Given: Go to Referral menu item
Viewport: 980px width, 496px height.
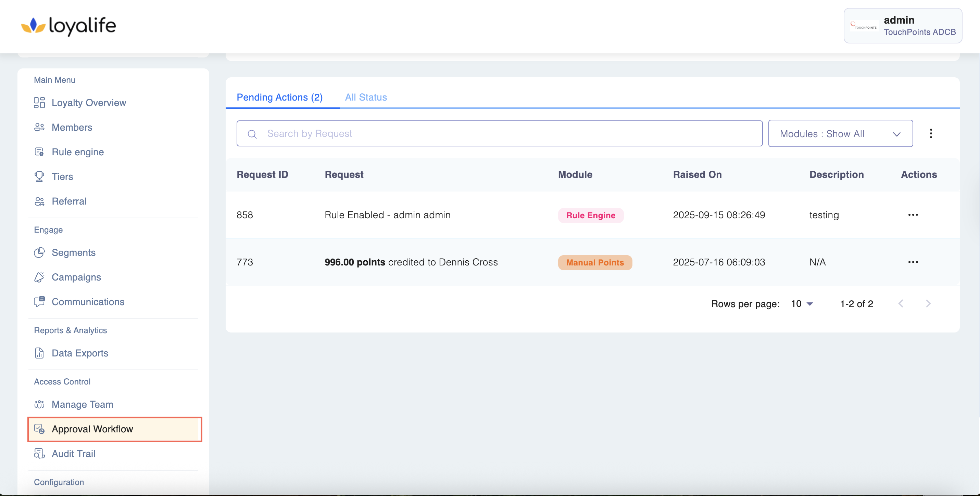Looking at the screenshot, I should pos(69,201).
